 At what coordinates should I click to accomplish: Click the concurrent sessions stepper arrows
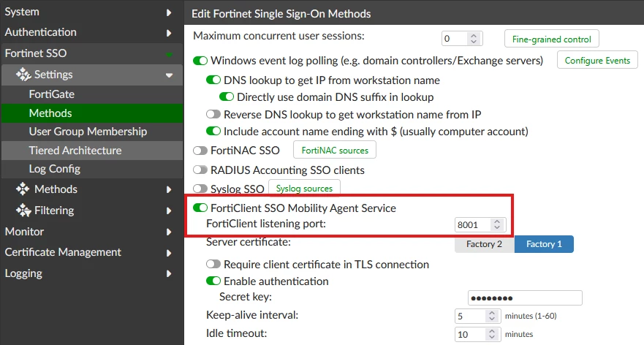pos(474,39)
